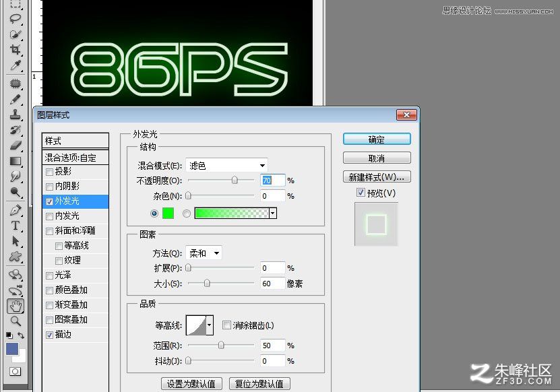Enable the 内阴影 inner shadow checkbox

50,187
